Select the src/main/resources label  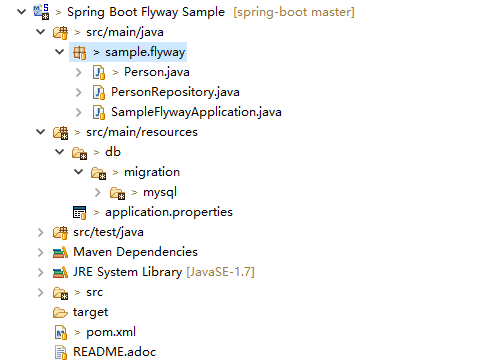click(x=142, y=132)
